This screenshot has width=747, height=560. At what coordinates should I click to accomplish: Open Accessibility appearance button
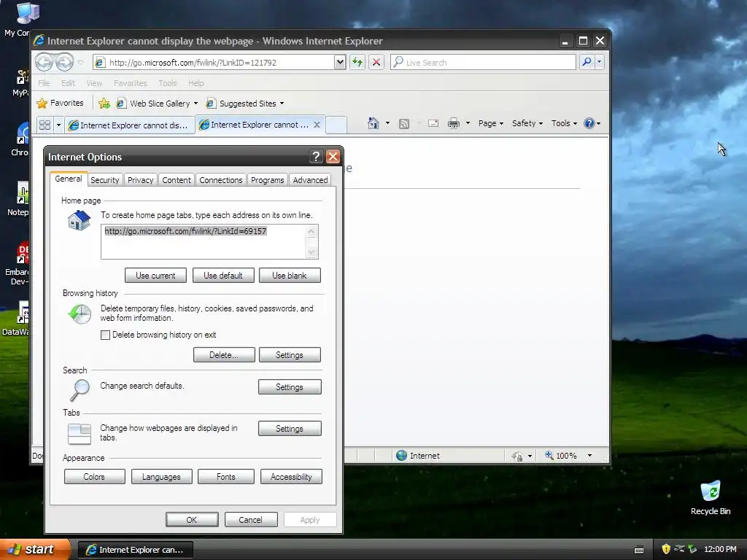[291, 477]
